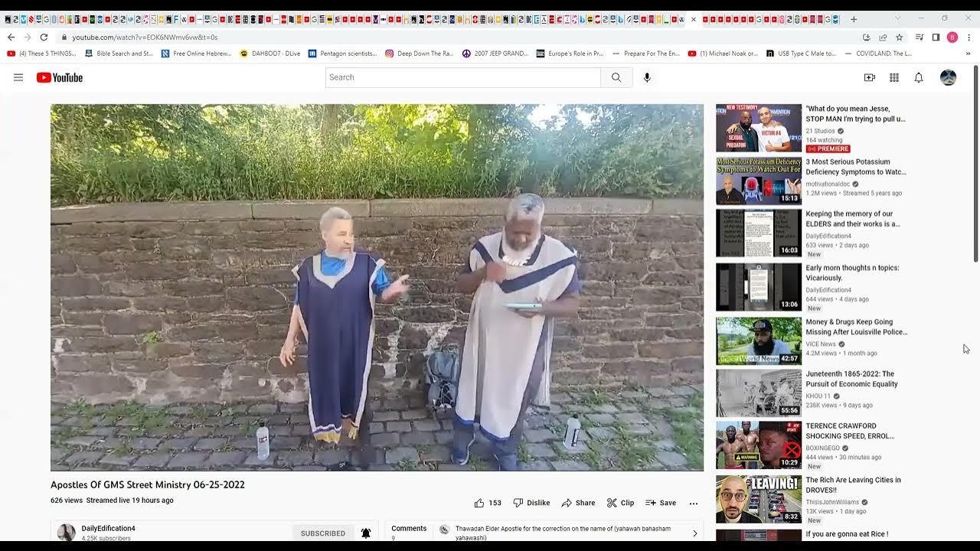Open the 'Europe's Role in Pr...' bookmark
Viewport: 980px width, 551px height.
coord(570,54)
